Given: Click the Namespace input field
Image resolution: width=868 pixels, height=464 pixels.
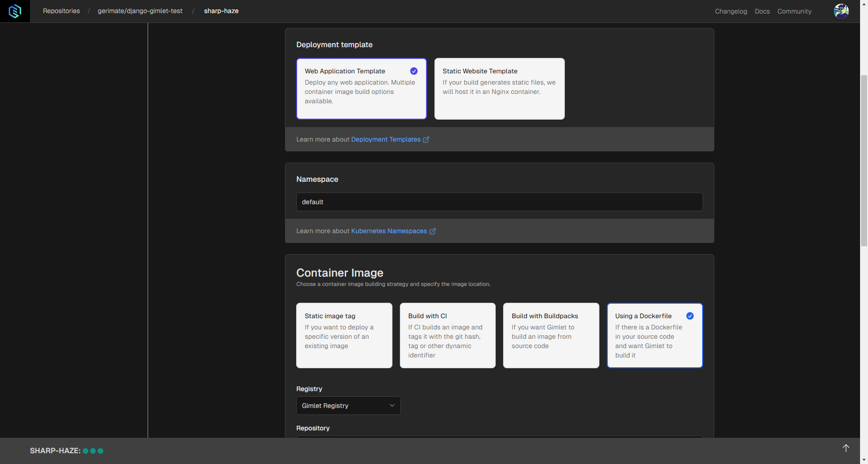Looking at the screenshot, I should (499, 202).
